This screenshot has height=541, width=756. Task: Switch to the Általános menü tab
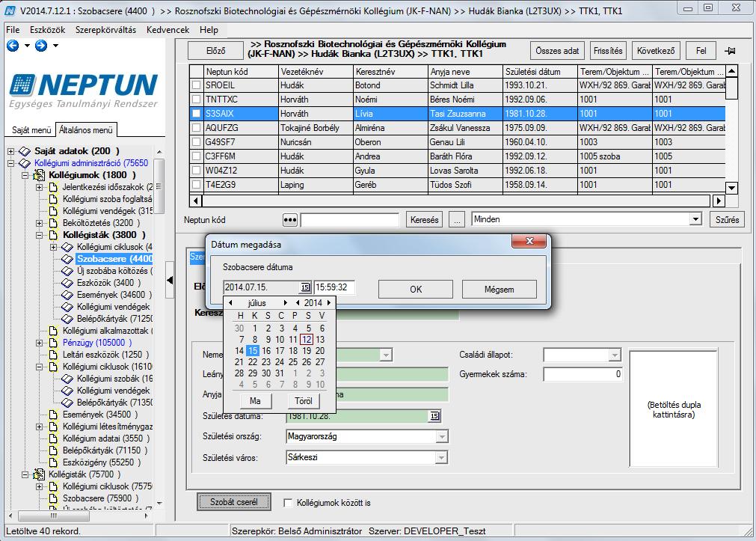(x=86, y=129)
